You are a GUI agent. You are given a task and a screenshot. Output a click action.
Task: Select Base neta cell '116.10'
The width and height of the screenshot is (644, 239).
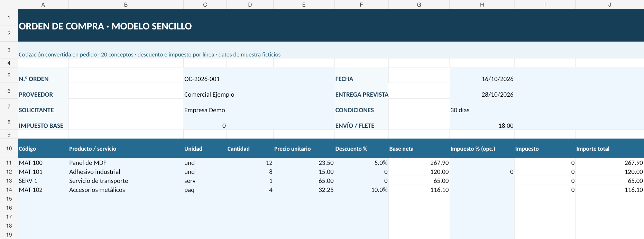(419, 190)
